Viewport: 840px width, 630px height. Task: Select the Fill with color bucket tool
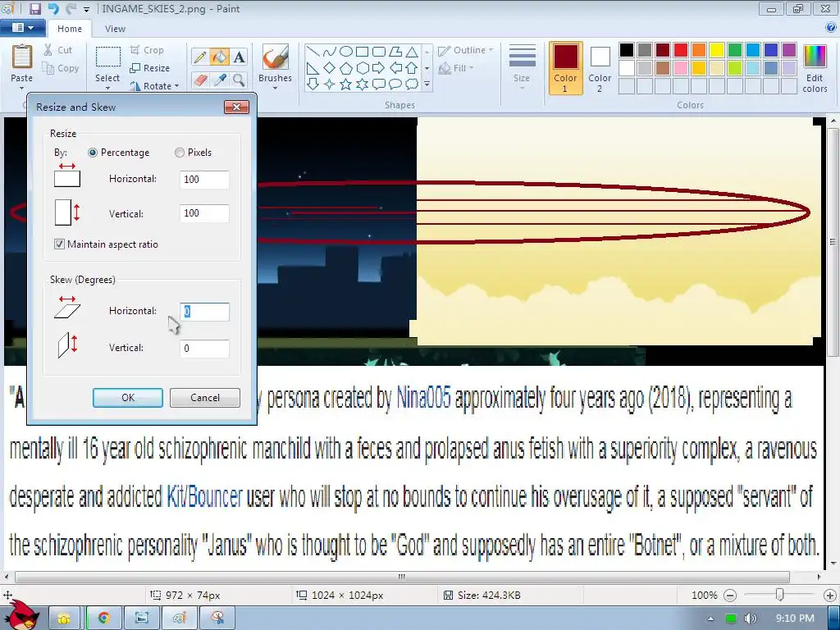pyautogui.click(x=219, y=57)
